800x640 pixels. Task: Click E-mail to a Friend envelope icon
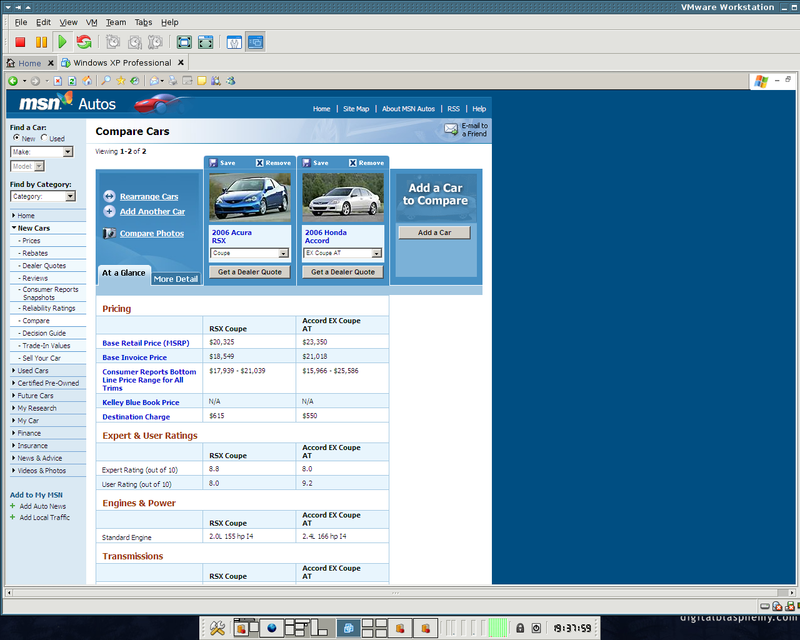[x=451, y=129]
